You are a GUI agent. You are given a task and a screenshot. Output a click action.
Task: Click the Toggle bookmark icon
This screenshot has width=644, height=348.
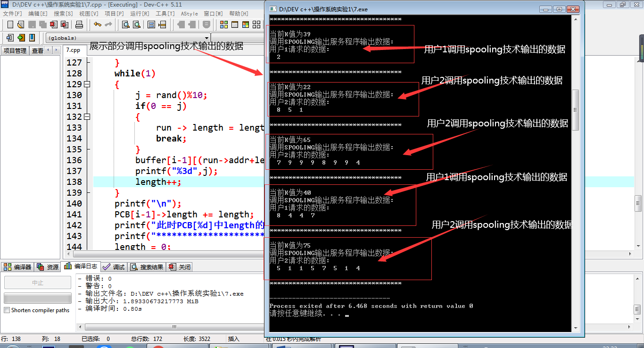point(32,38)
